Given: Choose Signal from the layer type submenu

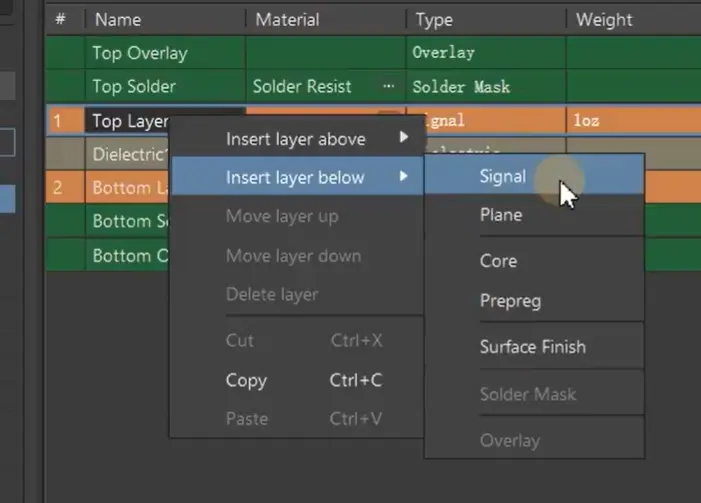Looking at the screenshot, I should [502, 176].
